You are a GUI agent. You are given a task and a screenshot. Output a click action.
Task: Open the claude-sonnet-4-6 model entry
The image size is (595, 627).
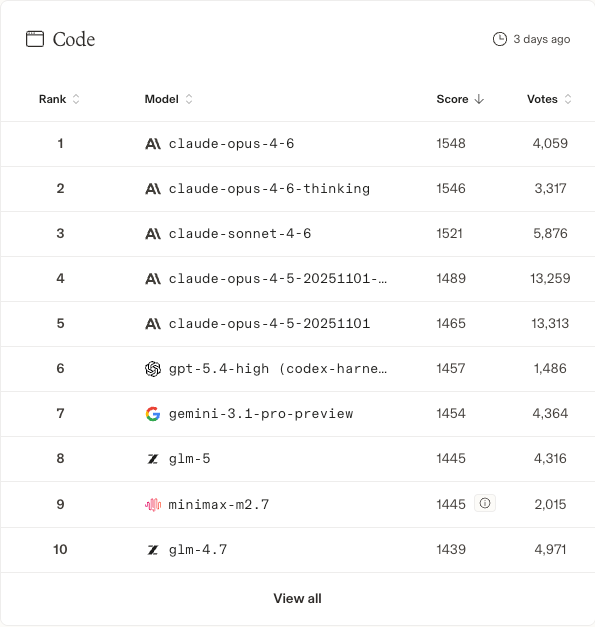(240, 234)
